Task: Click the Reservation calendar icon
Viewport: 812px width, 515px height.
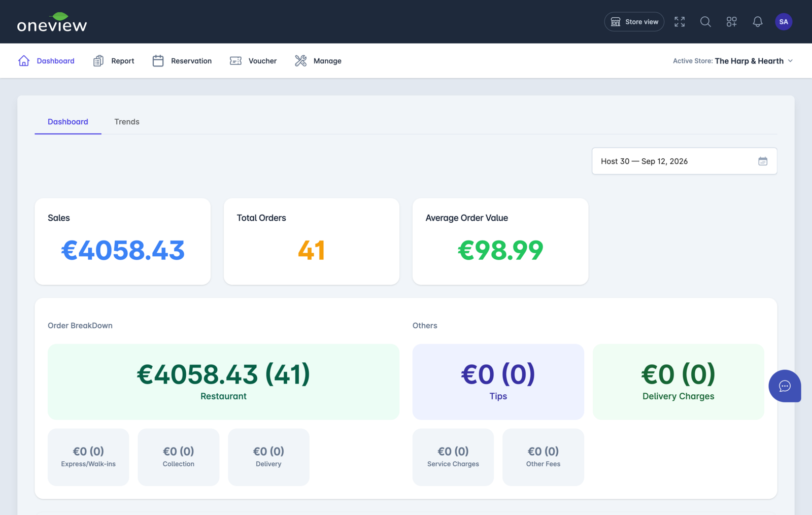Action: point(158,61)
